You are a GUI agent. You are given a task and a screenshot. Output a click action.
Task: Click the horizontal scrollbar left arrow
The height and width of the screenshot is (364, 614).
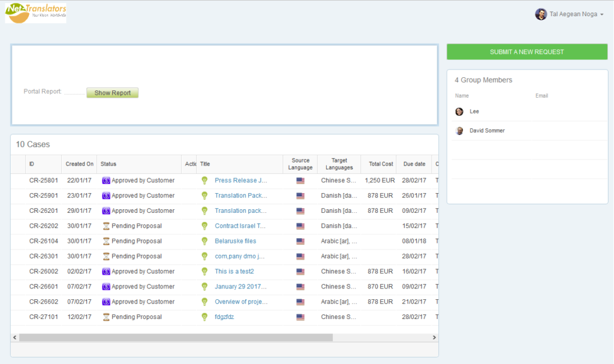pos(15,338)
